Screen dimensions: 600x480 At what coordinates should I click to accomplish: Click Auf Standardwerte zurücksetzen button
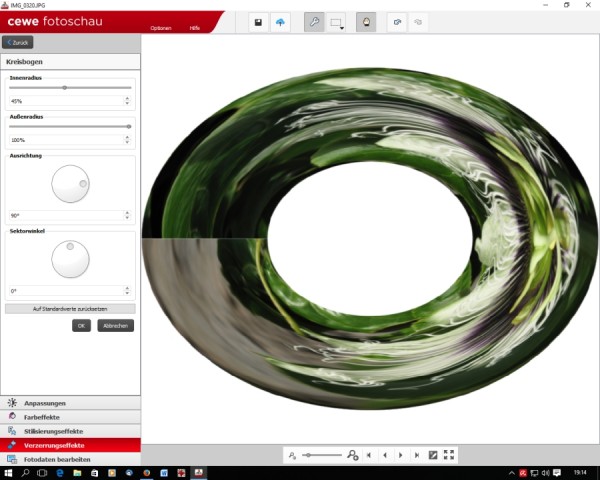click(x=70, y=309)
